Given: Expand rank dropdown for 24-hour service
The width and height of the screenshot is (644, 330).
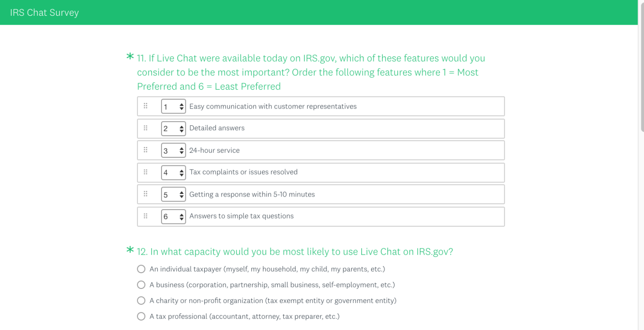Looking at the screenshot, I should [173, 151].
